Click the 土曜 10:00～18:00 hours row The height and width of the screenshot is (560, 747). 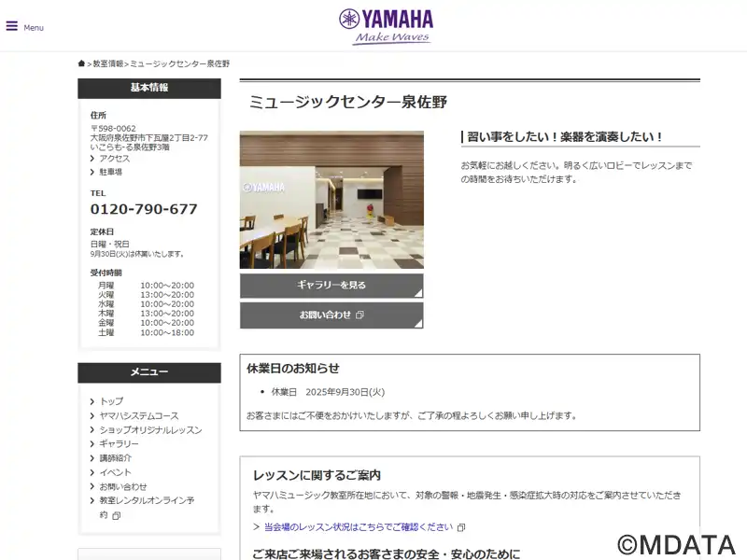coord(146,332)
